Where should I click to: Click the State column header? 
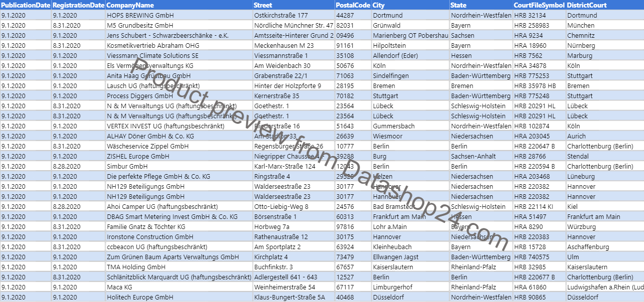[481, 5]
